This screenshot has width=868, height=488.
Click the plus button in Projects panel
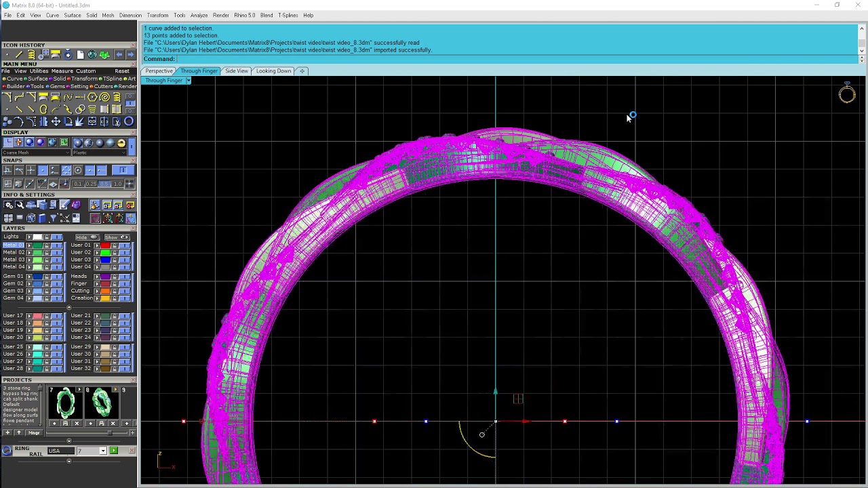8,432
